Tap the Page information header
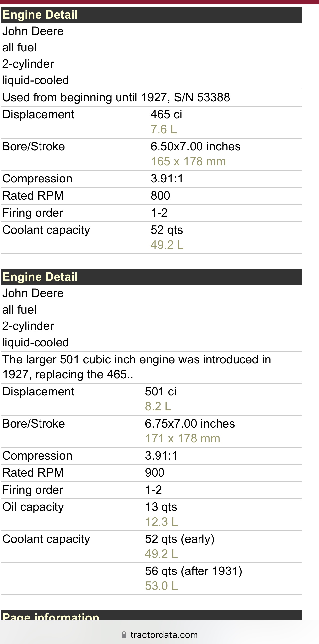This screenshot has height=644, width=319. (x=151, y=615)
